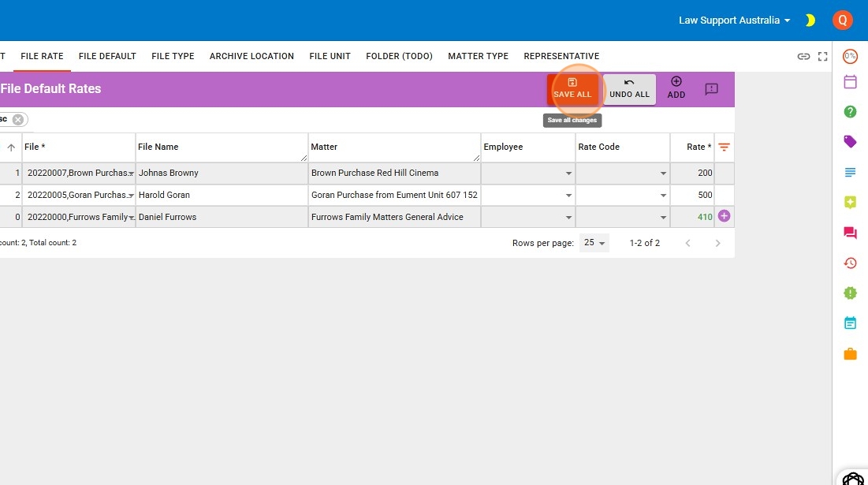
Task: Open the history clock icon in sidebar
Action: pos(850,263)
